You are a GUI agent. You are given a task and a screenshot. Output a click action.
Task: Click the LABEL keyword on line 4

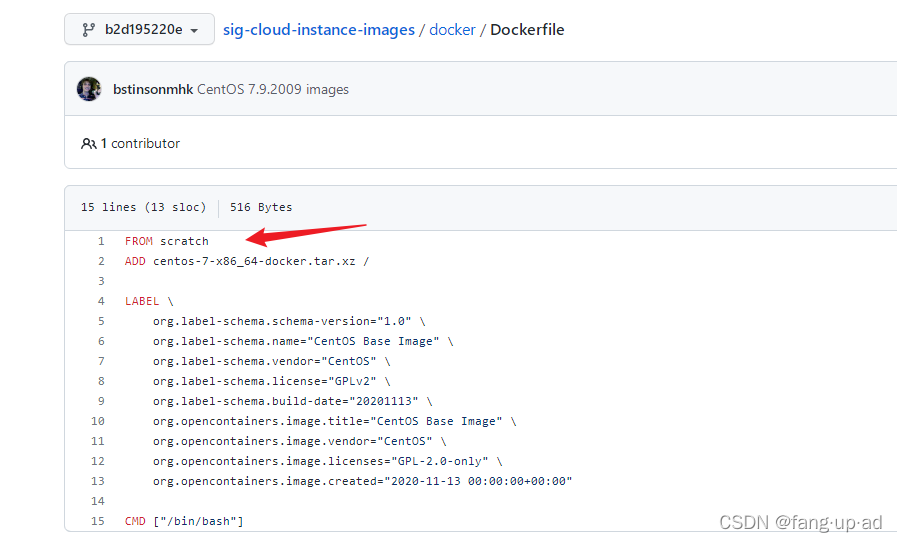(x=142, y=301)
